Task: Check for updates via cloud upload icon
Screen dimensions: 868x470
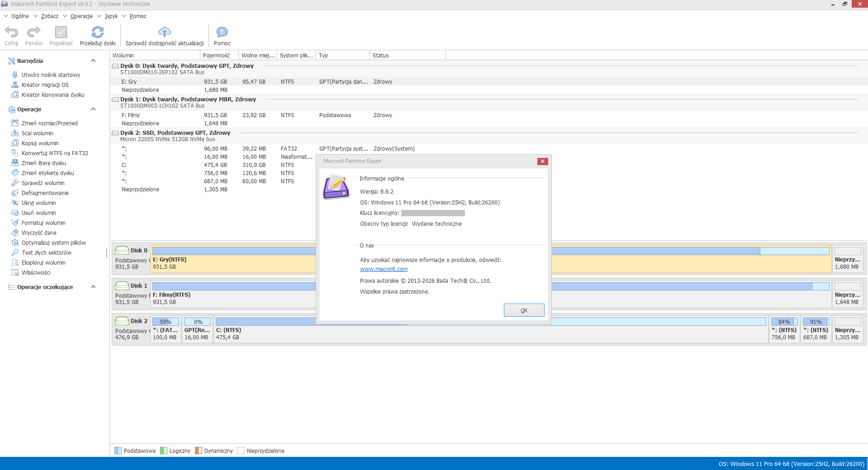Action: [x=165, y=32]
